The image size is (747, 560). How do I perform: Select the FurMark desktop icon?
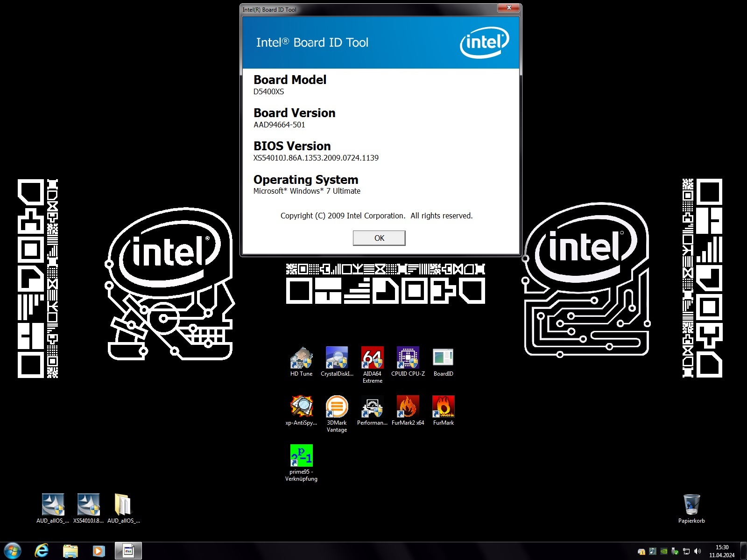click(443, 407)
